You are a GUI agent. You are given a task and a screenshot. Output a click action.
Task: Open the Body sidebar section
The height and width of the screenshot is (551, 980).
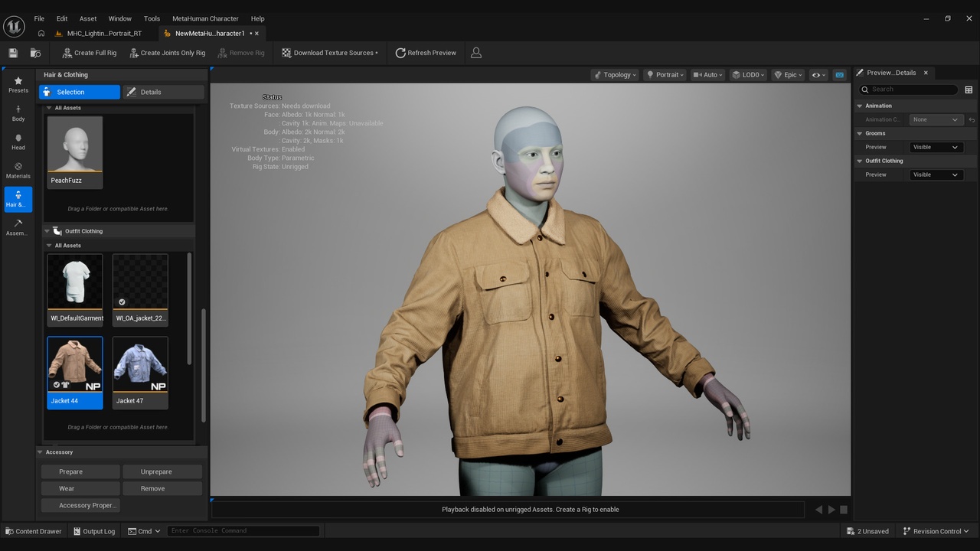pyautogui.click(x=18, y=114)
